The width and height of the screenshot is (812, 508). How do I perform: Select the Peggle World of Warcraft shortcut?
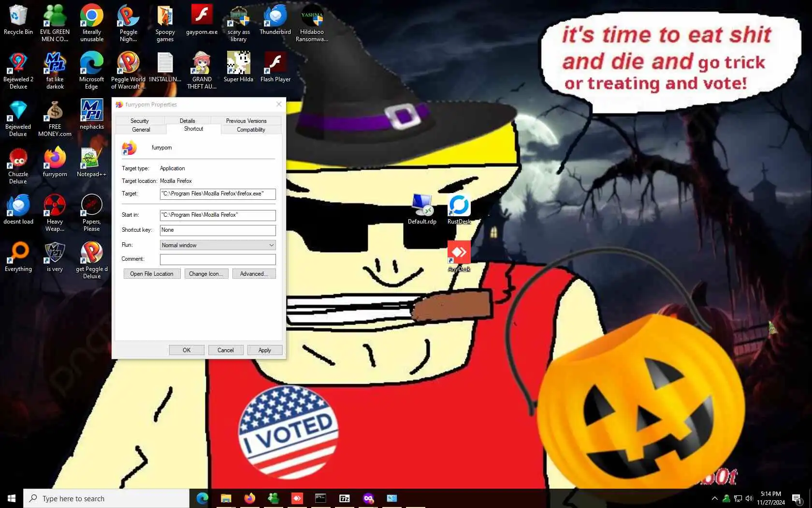(x=129, y=71)
